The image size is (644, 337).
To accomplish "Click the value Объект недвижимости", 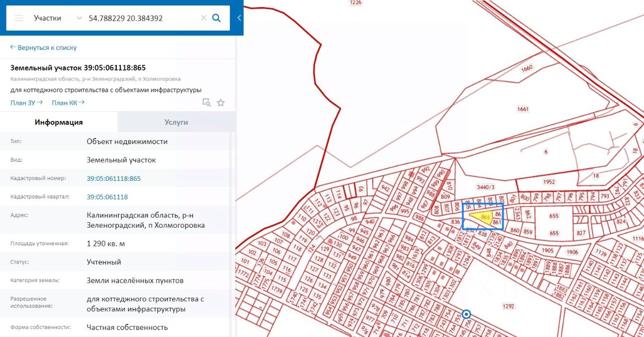I will click(127, 142).
